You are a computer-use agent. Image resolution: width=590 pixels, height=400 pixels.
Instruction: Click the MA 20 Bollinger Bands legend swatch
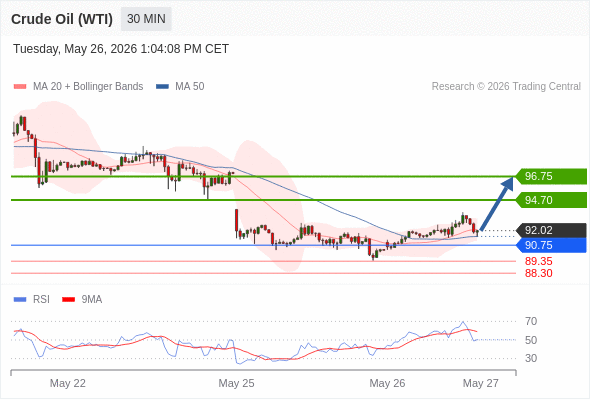point(20,87)
